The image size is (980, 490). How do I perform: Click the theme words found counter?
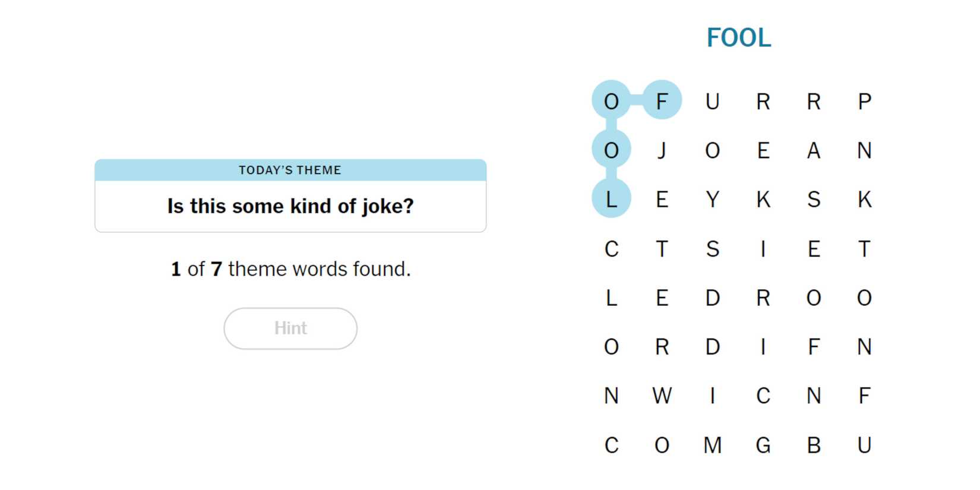pos(290,269)
